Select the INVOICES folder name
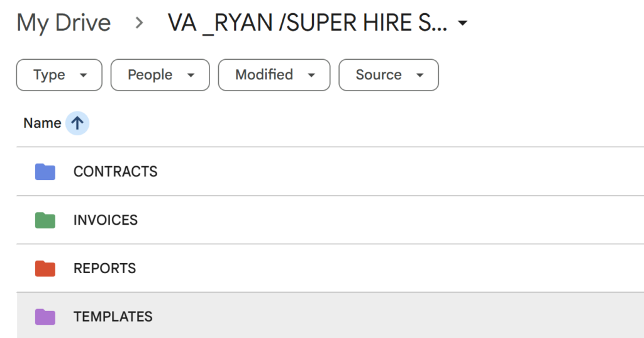644x338 pixels. [x=106, y=220]
